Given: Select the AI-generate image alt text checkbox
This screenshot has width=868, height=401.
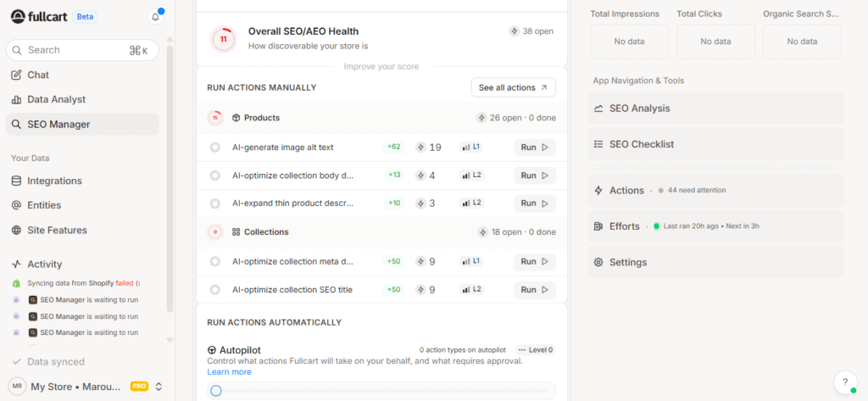Looking at the screenshot, I should (x=215, y=147).
